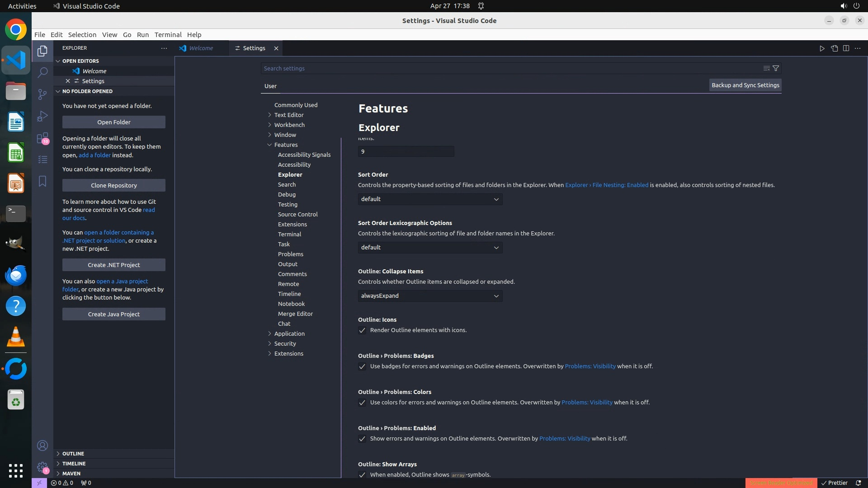Click the Split Editor Right icon

pos(846,48)
